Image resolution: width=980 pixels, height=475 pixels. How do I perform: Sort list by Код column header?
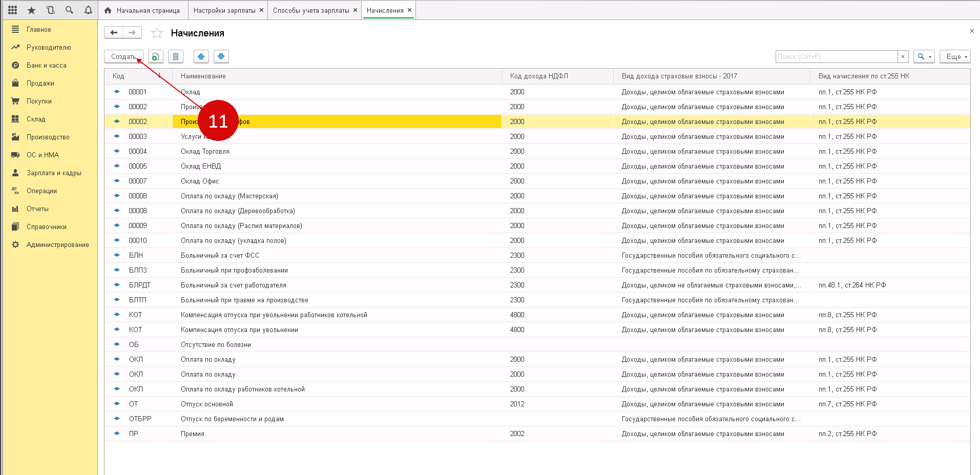coord(119,76)
